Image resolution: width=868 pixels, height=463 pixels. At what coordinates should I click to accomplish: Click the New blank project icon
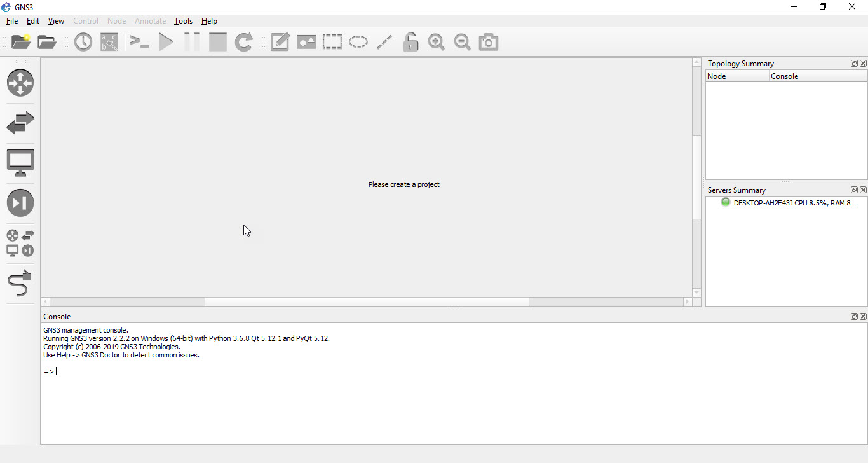coord(20,42)
